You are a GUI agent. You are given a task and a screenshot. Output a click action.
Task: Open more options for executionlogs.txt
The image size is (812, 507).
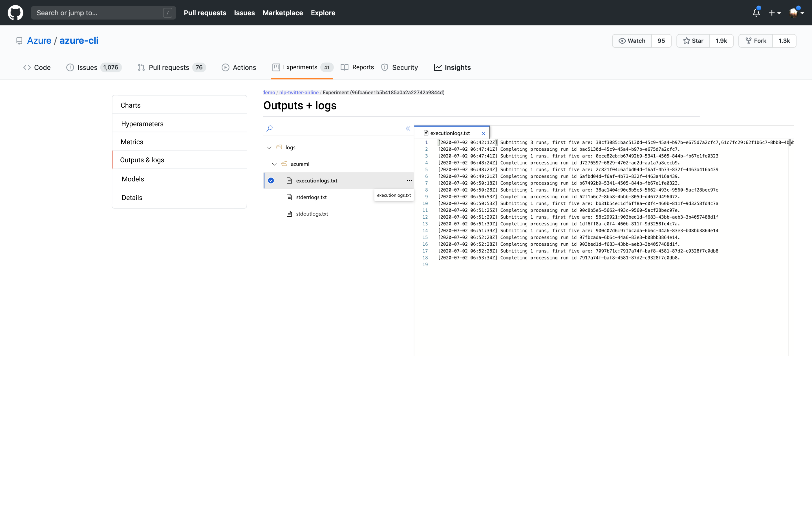pyautogui.click(x=409, y=180)
